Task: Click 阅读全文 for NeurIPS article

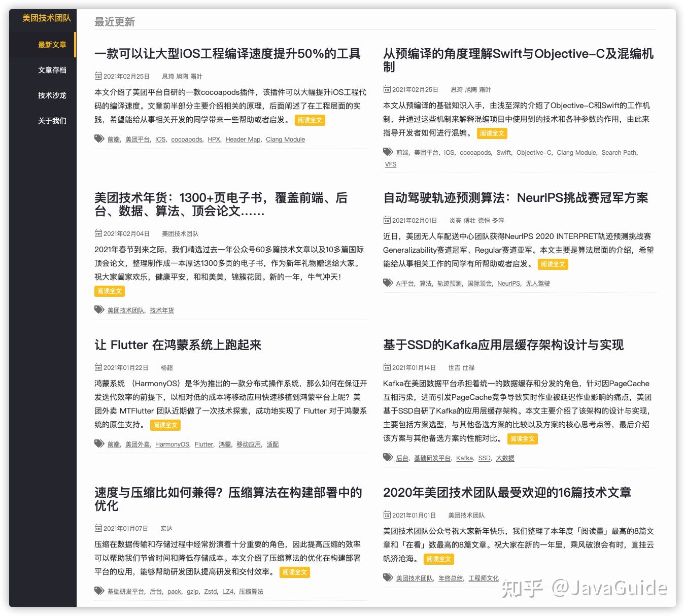Action: click(x=553, y=264)
